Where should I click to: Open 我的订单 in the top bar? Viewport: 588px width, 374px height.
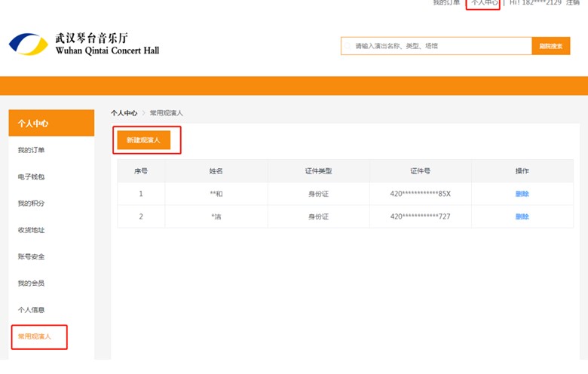(446, 2)
